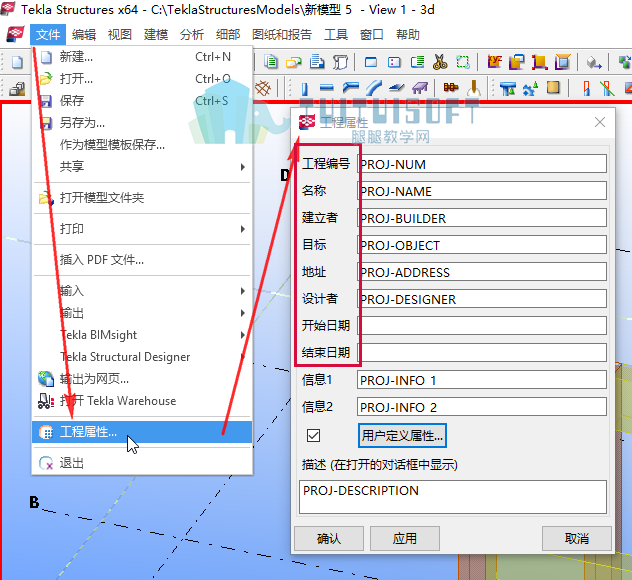Select the create polybeam tool
Viewport: 632px width, 580px height.
[x=351, y=87]
